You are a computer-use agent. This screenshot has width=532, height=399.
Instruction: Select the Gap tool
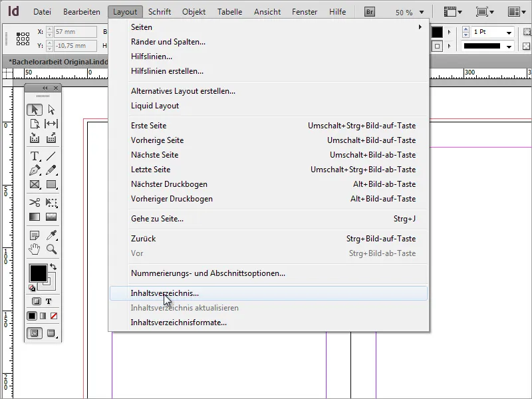coord(51,124)
